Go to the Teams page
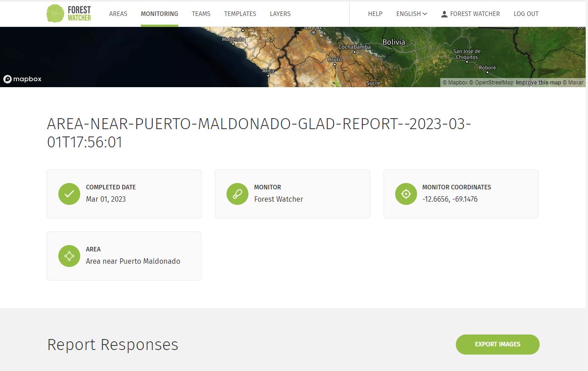The height and width of the screenshot is (371, 588). pos(201,14)
